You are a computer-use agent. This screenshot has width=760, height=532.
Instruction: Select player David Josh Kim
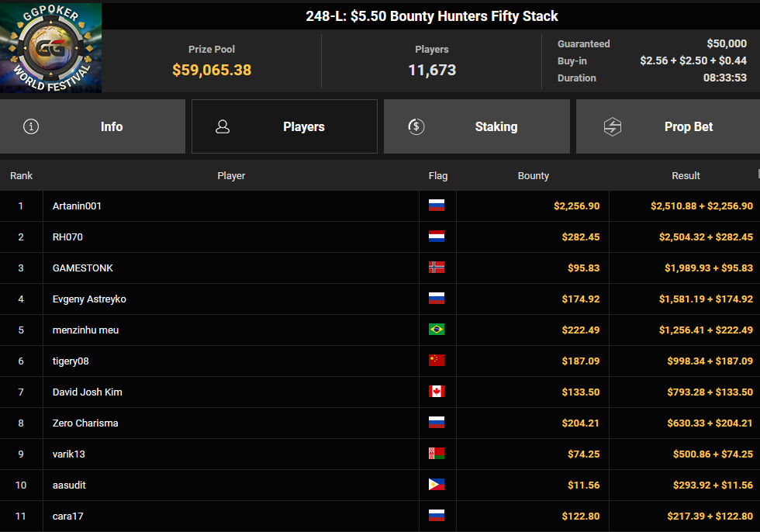click(87, 392)
